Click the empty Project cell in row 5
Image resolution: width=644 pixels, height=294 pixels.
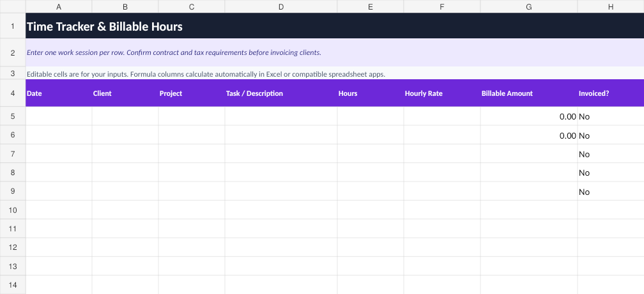pyautogui.click(x=192, y=116)
